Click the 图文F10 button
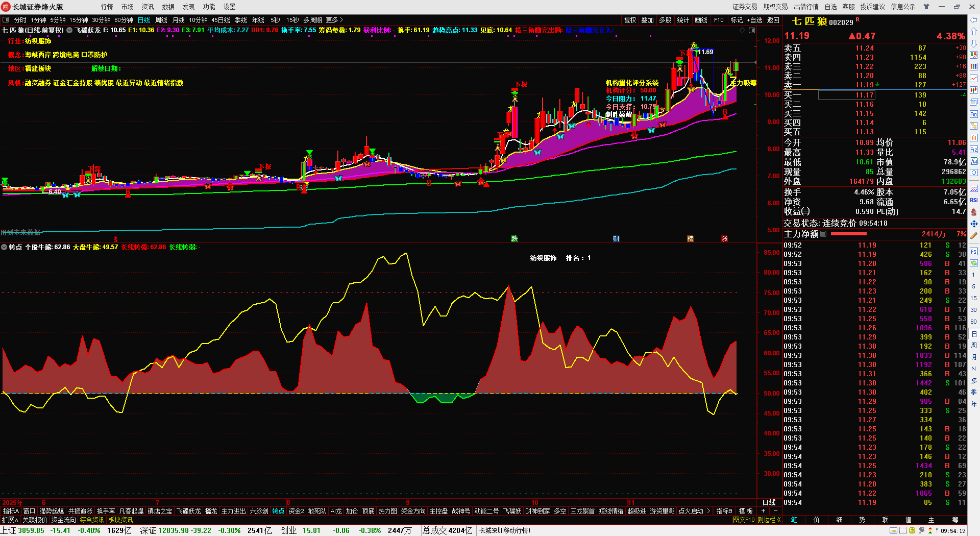This screenshot has height=536, width=980. 744,520
